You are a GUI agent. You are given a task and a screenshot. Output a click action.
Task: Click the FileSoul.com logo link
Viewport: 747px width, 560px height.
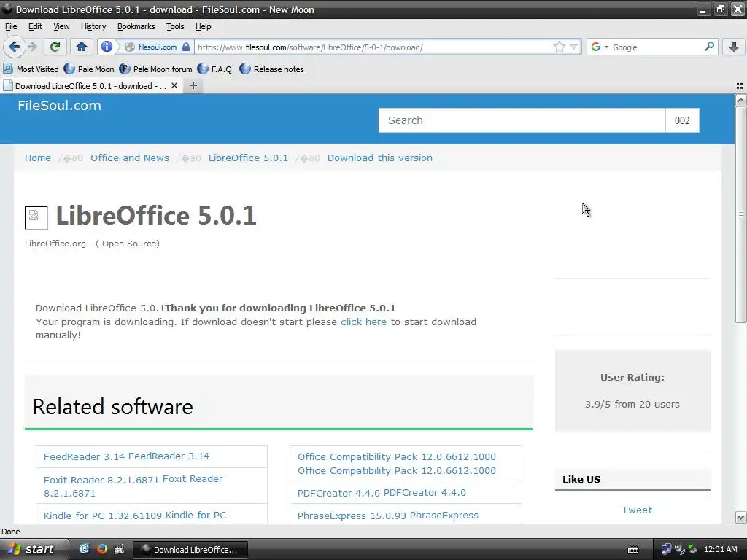(x=60, y=106)
